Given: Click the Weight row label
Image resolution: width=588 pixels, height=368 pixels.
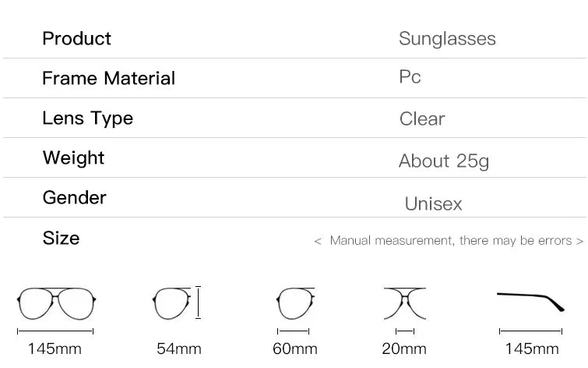Looking at the screenshot, I should [x=73, y=157].
